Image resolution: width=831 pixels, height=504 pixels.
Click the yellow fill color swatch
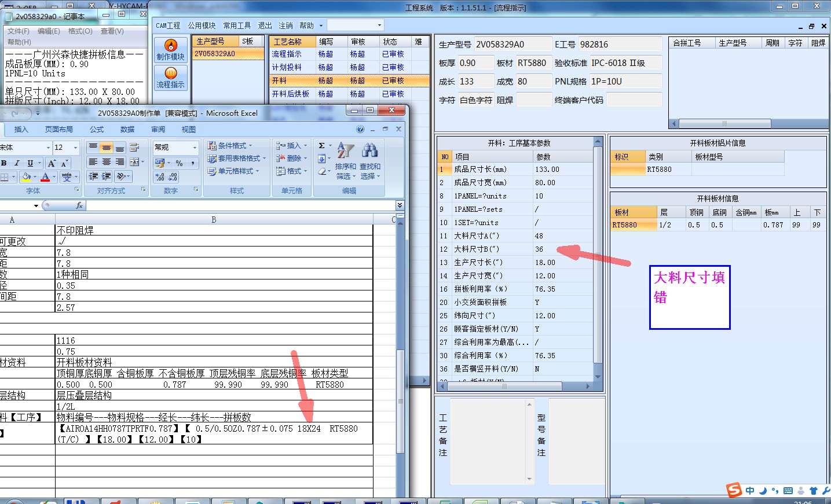(x=25, y=176)
